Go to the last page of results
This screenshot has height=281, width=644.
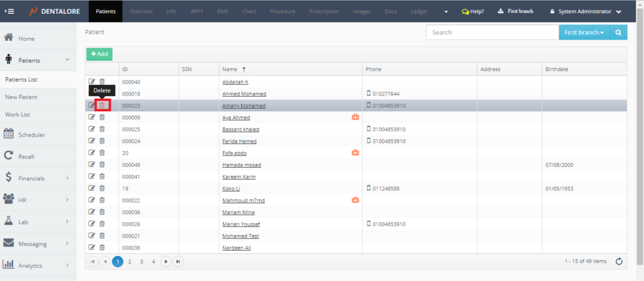pos(179,262)
